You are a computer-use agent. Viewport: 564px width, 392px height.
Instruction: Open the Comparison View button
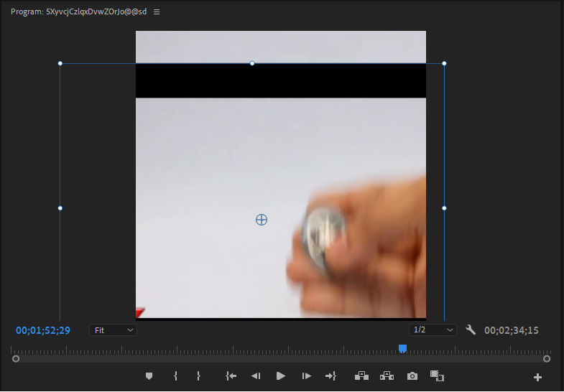tap(437, 376)
